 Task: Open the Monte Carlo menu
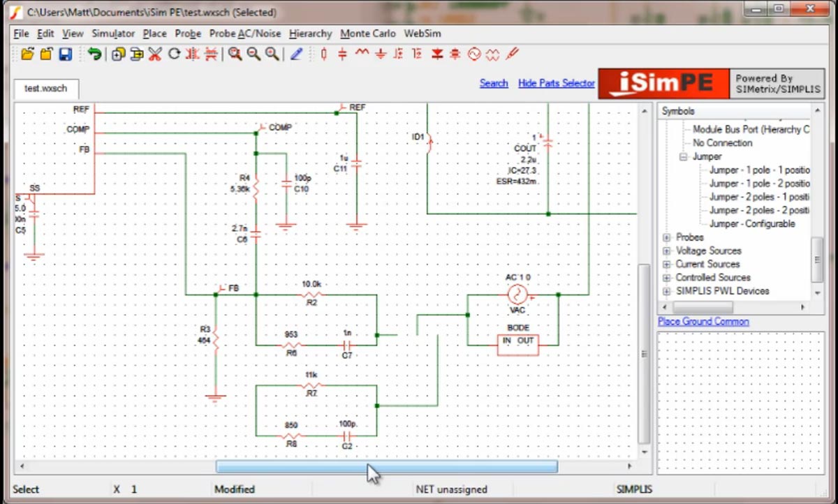coord(368,33)
